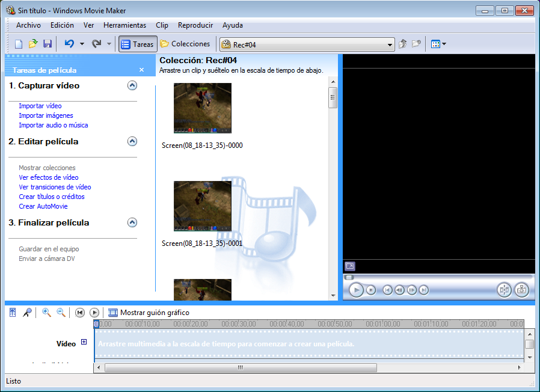
Task: Open the views dropdown in the toolbar
Action: pos(438,44)
